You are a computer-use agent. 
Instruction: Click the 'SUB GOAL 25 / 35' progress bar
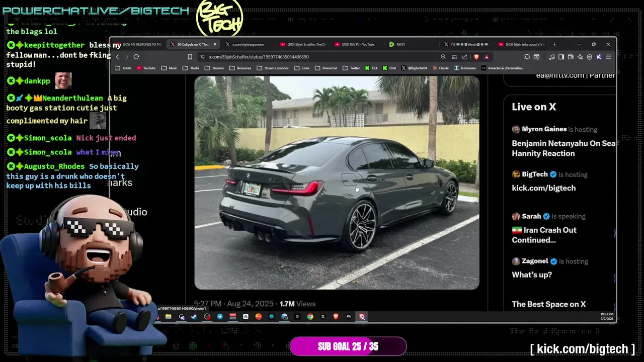pyautogui.click(x=348, y=346)
